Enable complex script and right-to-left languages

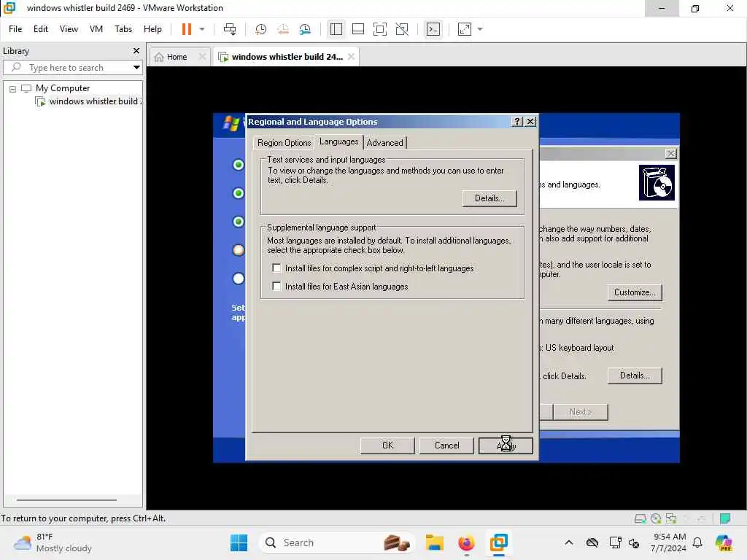tap(276, 268)
